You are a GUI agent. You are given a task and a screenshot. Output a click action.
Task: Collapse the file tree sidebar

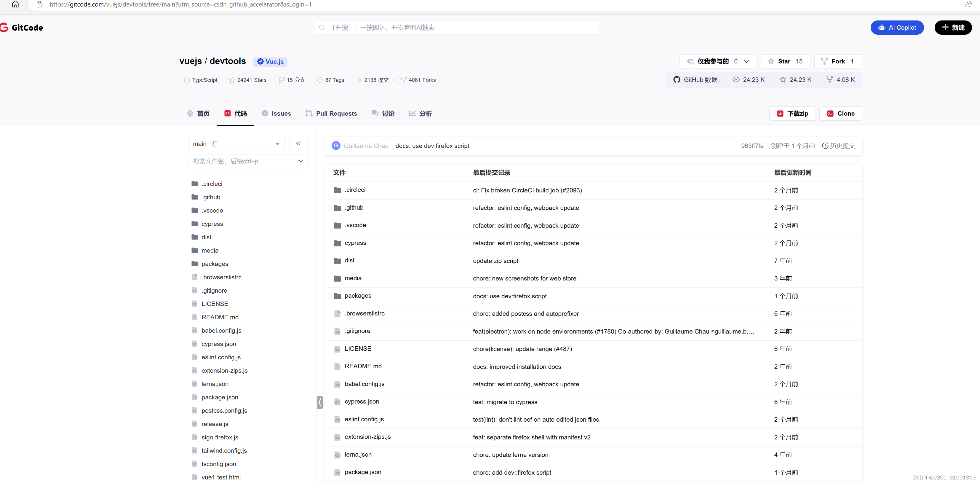point(298,144)
